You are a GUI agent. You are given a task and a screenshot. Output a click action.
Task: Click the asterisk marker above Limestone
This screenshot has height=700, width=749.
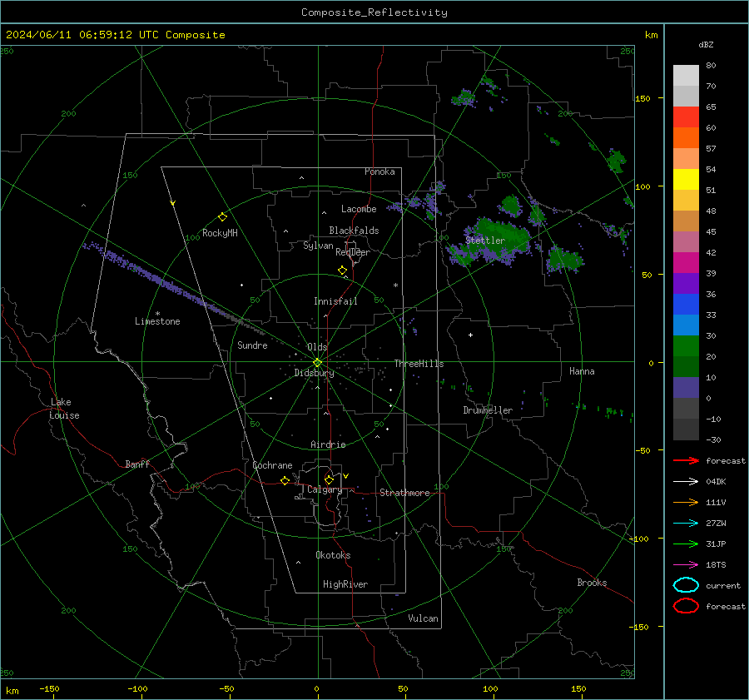[157, 314]
